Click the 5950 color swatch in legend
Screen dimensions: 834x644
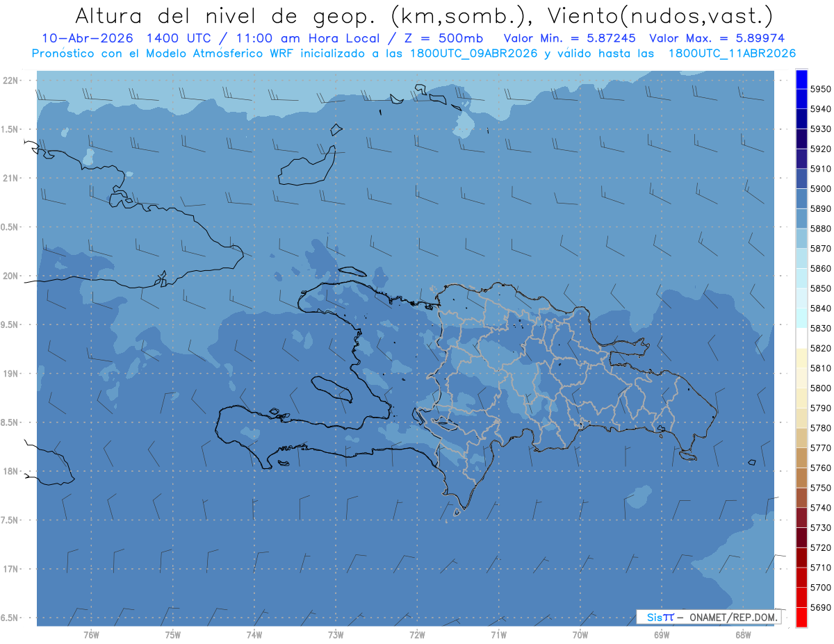pyautogui.click(x=801, y=79)
